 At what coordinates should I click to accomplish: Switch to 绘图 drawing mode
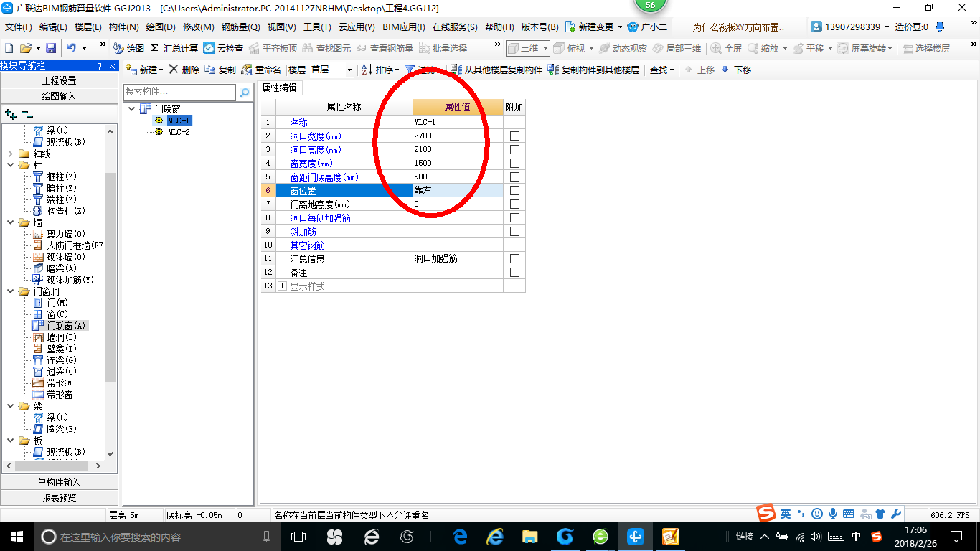[x=128, y=48]
